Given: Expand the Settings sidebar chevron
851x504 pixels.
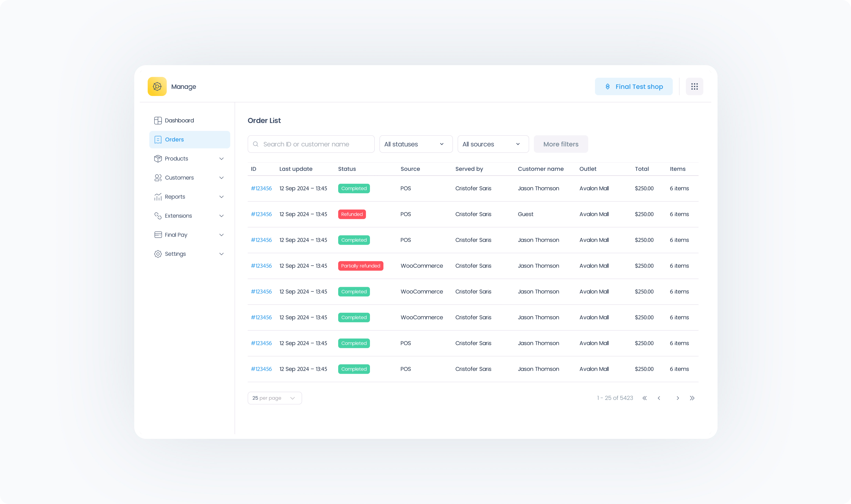Looking at the screenshot, I should tap(221, 254).
